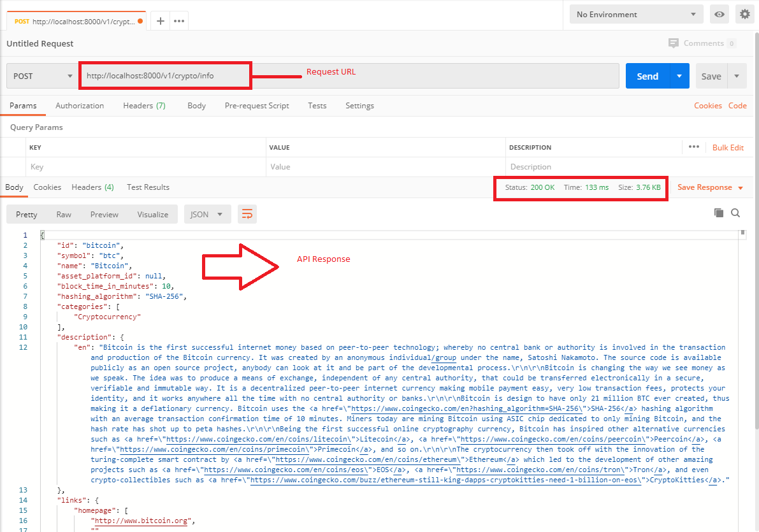Click the query param Key field
Viewport: 759px width, 532px height.
tap(145, 166)
